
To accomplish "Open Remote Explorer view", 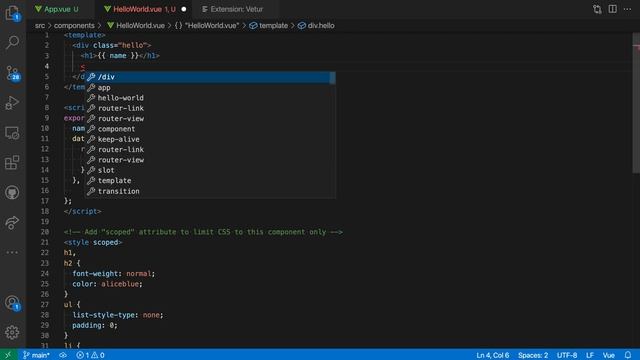I will click(x=12, y=133).
